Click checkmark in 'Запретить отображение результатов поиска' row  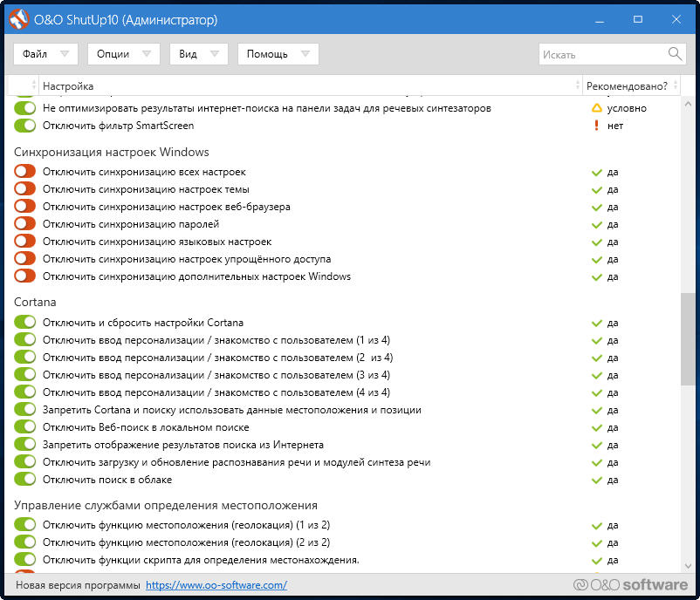tap(596, 445)
